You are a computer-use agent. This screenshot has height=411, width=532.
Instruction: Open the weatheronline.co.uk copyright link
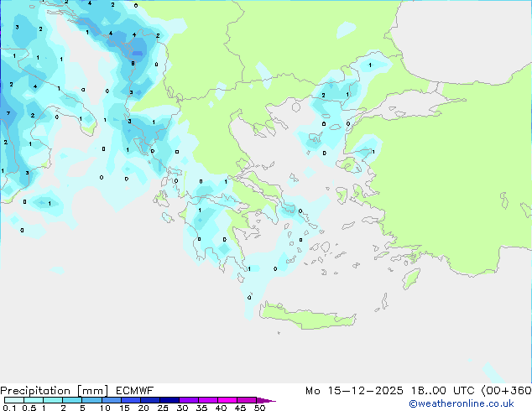click(462, 403)
